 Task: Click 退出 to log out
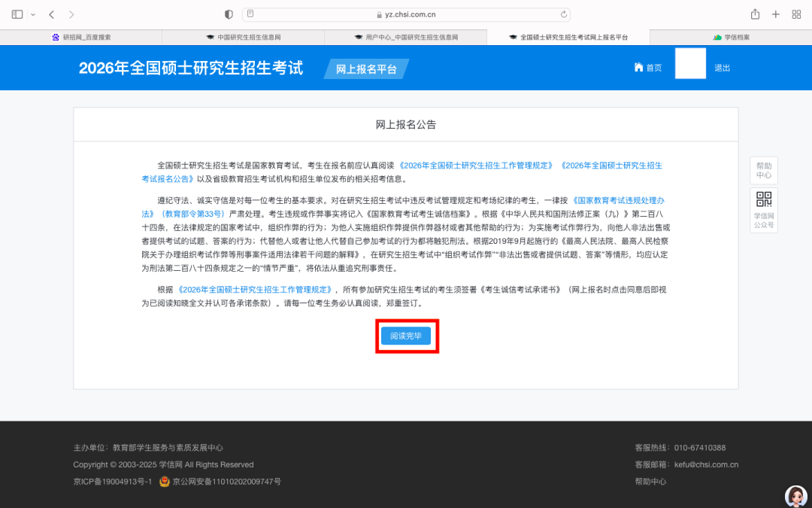722,68
